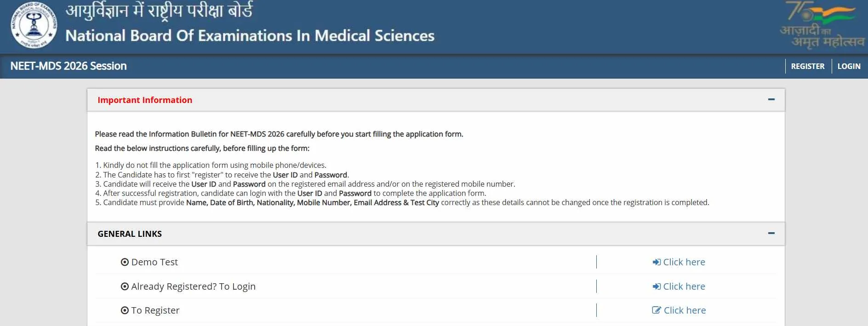Viewport: 868px width, 326px height.
Task: Click the bullet icon before To Register
Action: (125, 310)
